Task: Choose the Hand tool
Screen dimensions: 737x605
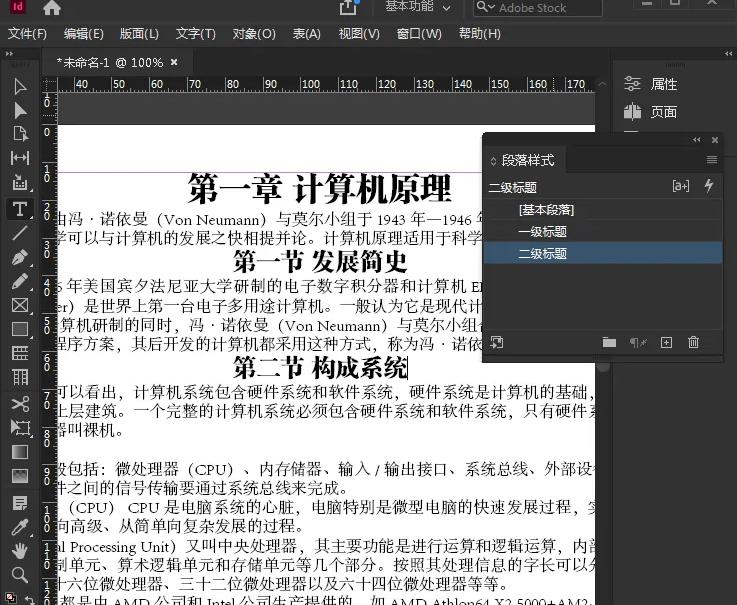Action: point(19,550)
